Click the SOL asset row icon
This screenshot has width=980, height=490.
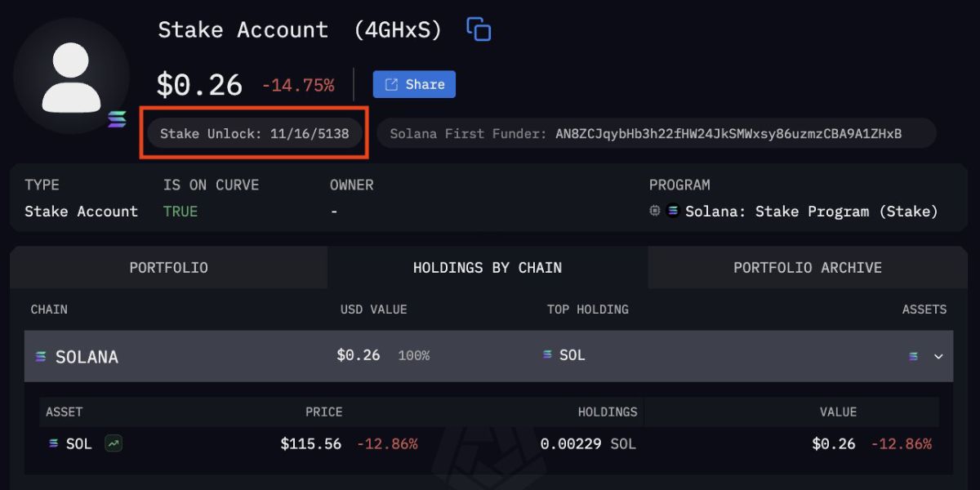point(54,443)
